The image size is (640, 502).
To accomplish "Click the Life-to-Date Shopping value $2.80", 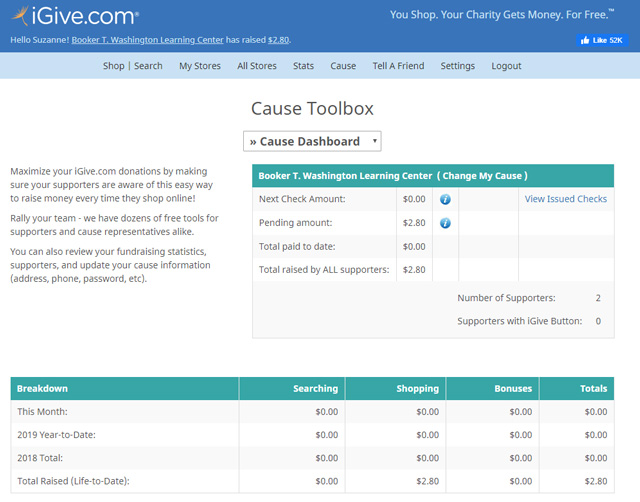I will (427, 481).
